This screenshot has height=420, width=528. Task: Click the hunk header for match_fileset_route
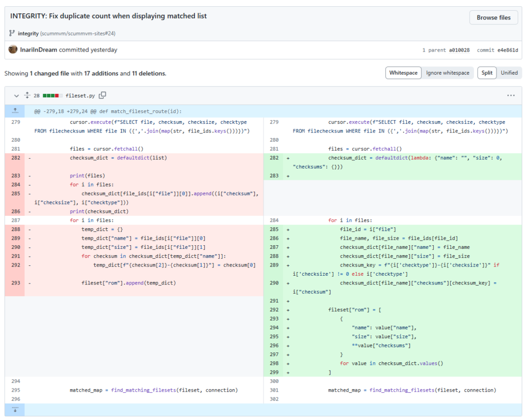pos(108,111)
